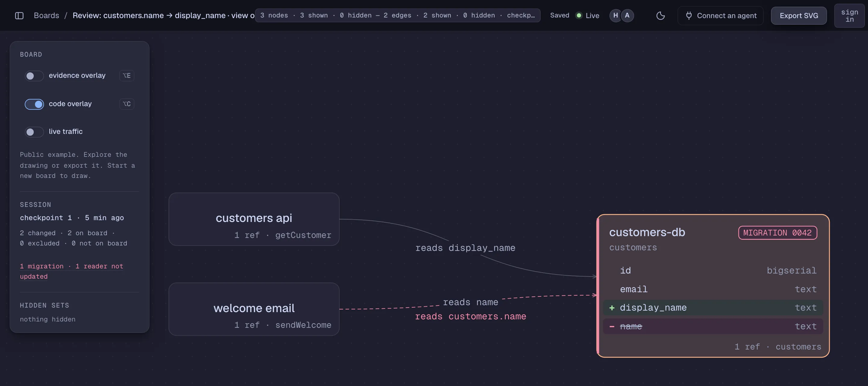Click the evidence overlay shortcut key badge
Screen dimensions: 868x386
click(127, 75)
